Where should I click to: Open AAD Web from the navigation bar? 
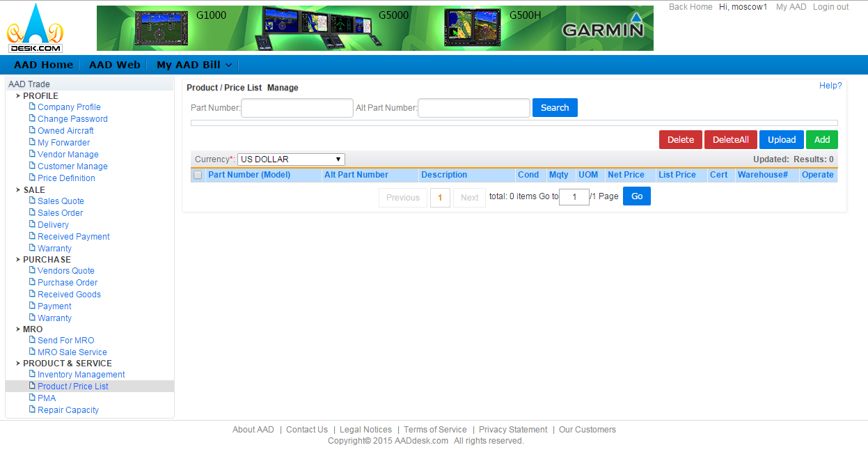point(115,65)
